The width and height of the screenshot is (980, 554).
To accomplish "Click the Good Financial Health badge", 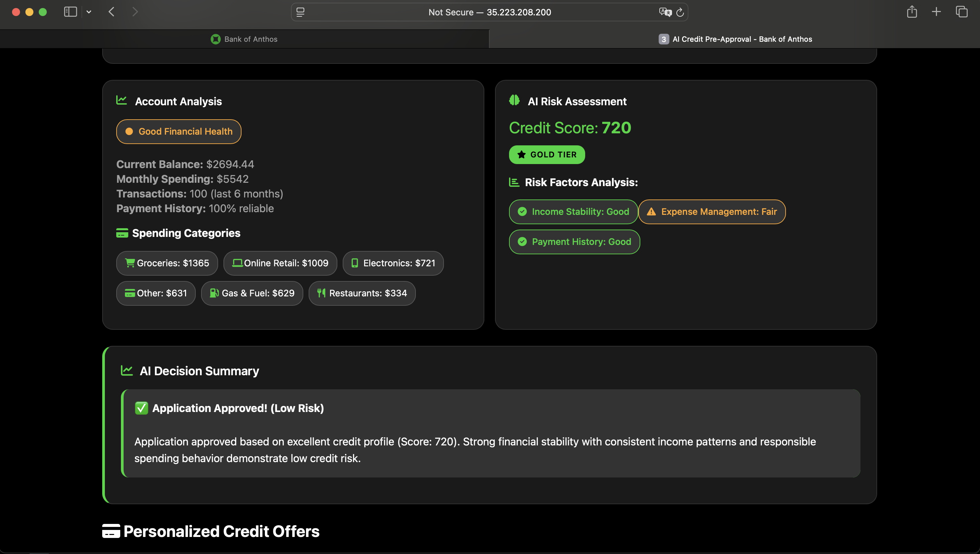I will coord(178,132).
